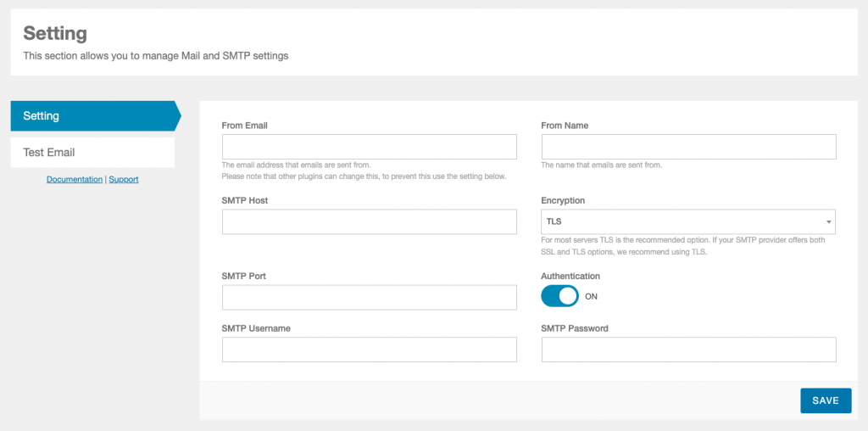Focus the SMTP Port input field
Viewport: 868px width, 431px height.
[x=369, y=297]
